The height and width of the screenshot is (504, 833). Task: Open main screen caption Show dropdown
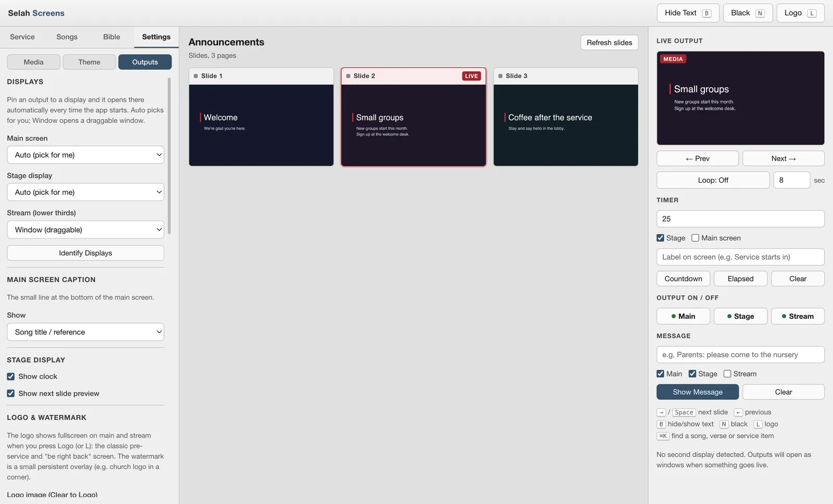click(x=85, y=332)
